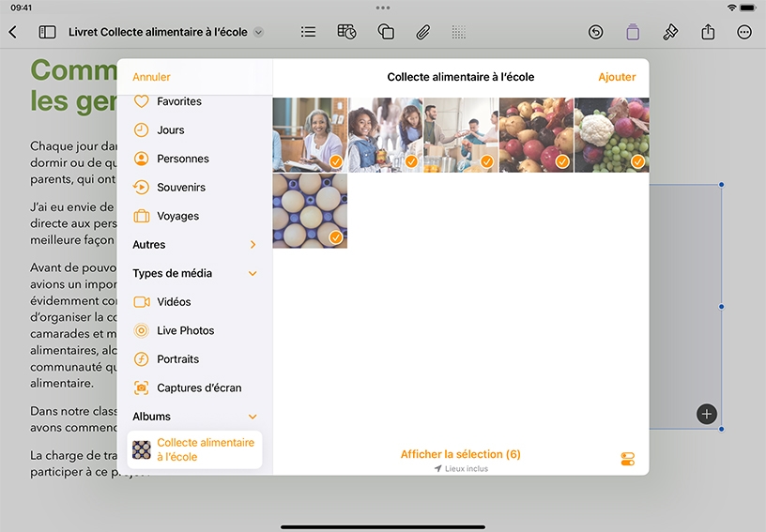This screenshot has height=532, width=766.
Task: Open the Jours category
Action: coord(194,129)
